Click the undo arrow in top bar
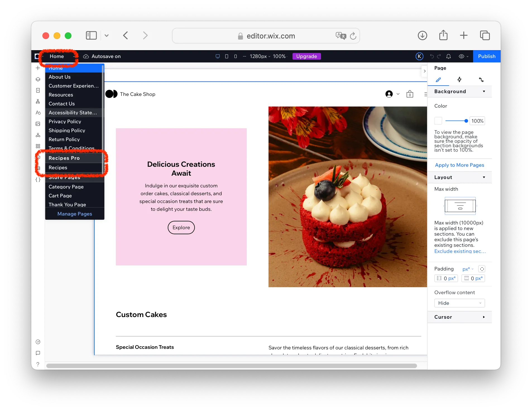 tap(432, 56)
